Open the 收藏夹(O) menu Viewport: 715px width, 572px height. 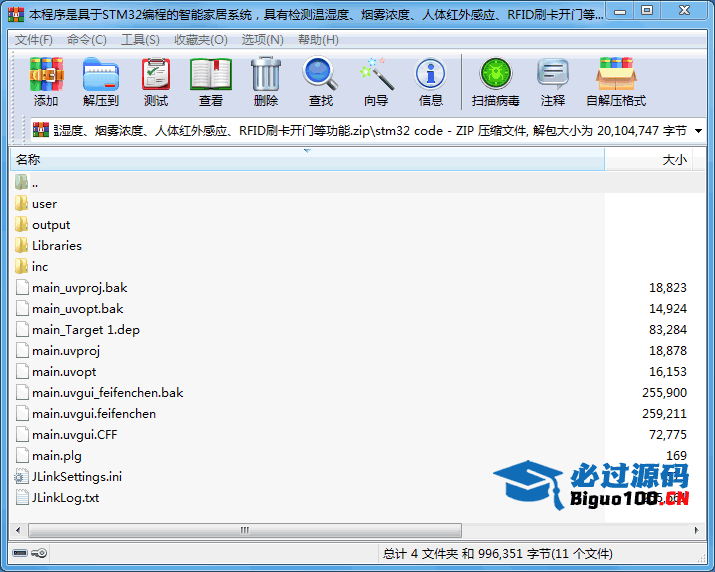click(x=201, y=39)
